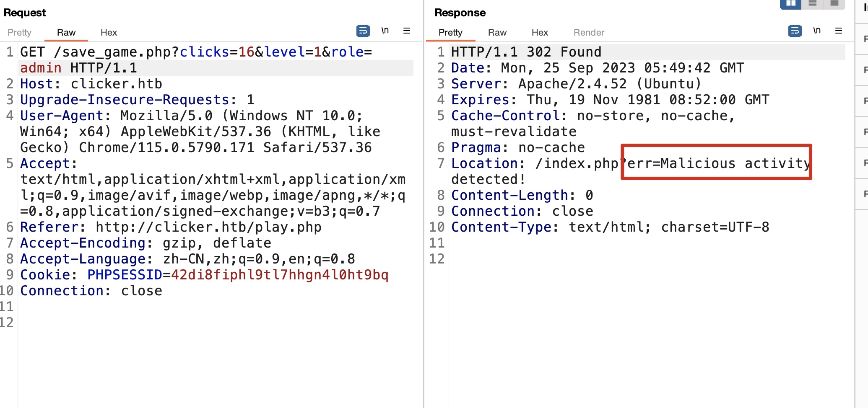Click 'HTTP/1.1 302 Found' status line
This screenshot has height=408, width=868.
click(x=526, y=52)
